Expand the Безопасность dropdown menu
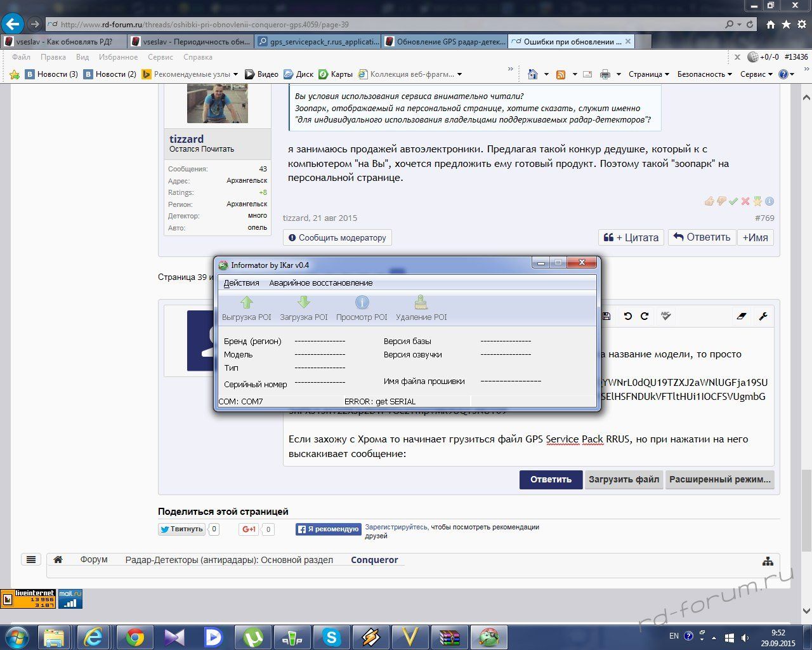The image size is (812, 650). coord(704,74)
